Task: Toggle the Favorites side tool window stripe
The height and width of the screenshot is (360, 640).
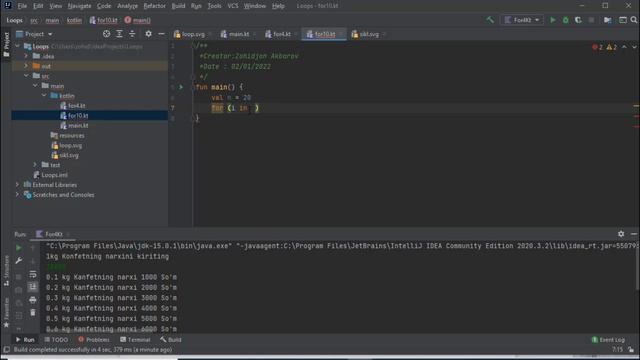Action: (6, 312)
